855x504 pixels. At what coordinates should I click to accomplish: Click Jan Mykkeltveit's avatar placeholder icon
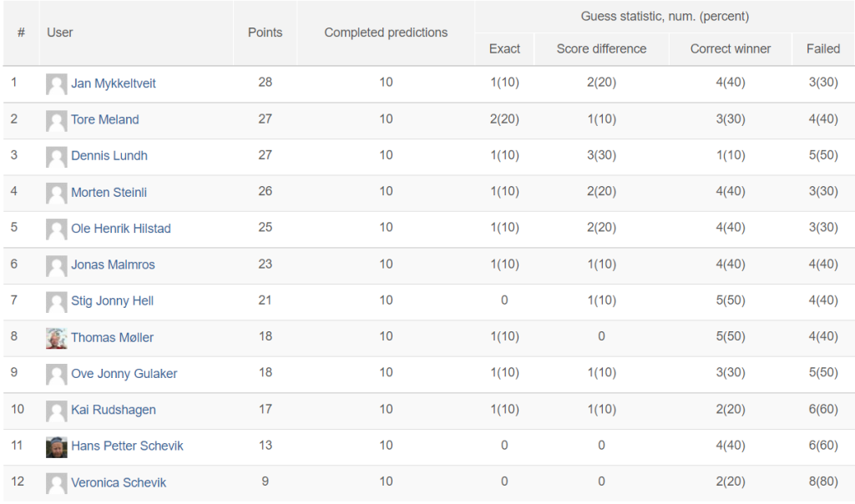pos(56,84)
